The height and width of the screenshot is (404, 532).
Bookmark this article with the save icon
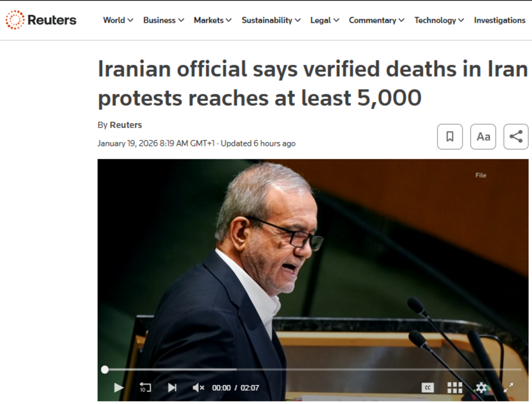(x=449, y=137)
